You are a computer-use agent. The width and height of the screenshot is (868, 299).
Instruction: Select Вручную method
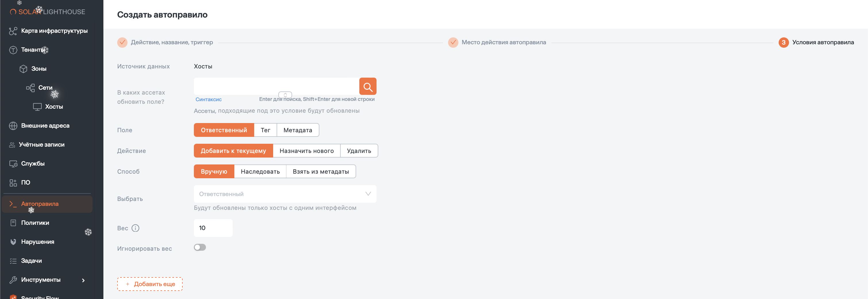tap(214, 172)
